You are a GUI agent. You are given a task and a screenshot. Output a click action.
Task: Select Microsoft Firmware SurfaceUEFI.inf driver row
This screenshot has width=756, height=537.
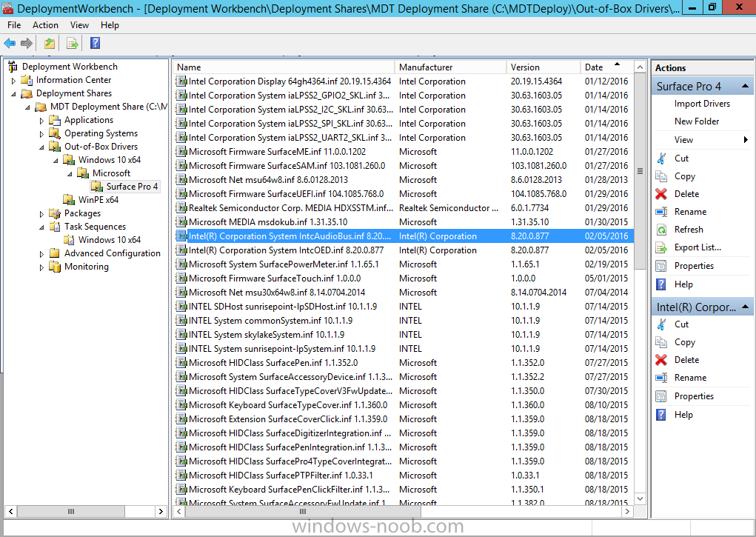coord(404,194)
